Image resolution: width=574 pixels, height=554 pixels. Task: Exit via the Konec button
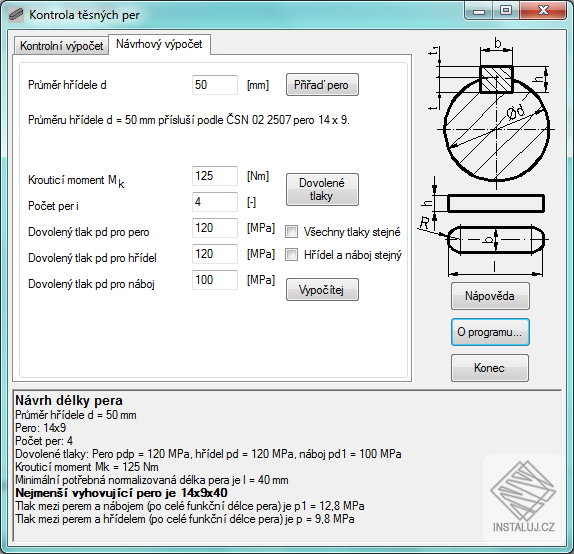[490, 368]
